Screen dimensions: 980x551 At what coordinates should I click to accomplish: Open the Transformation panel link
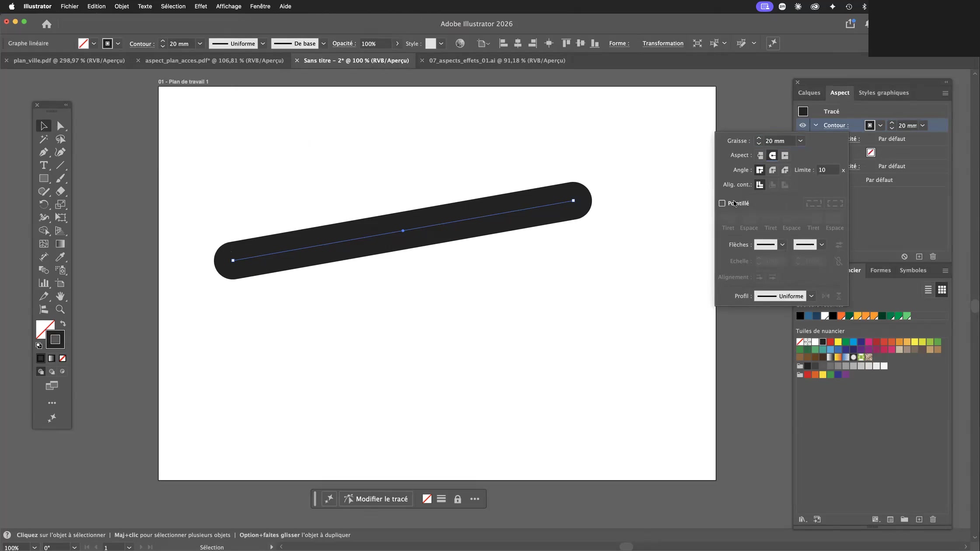click(x=663, y=44)
